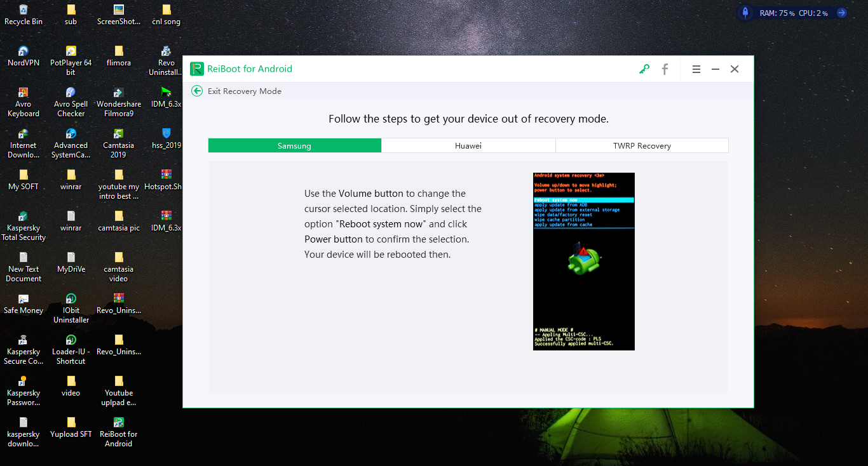Open the Facebook icon in ReiBoot title bar
The image size is (868, 466).
(665, 69)
